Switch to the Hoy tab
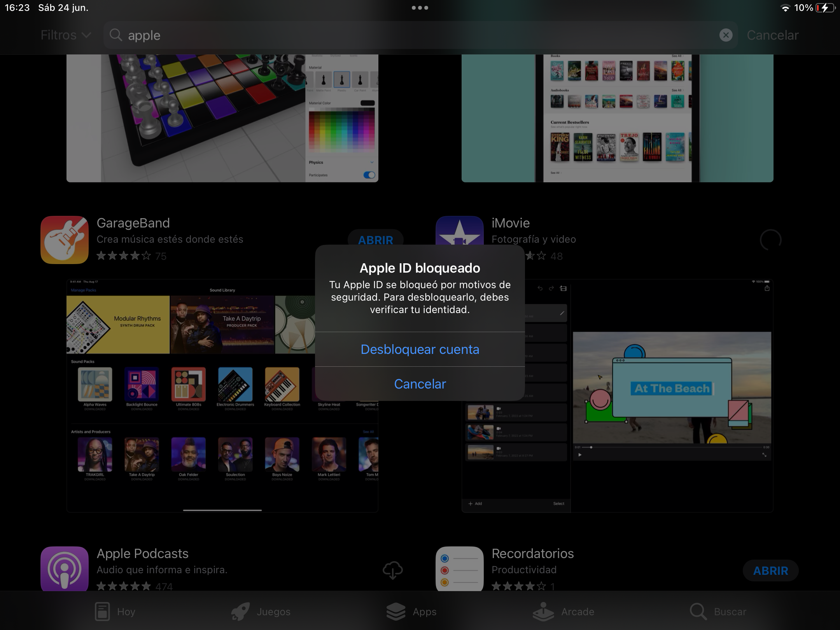 point(115,612)
